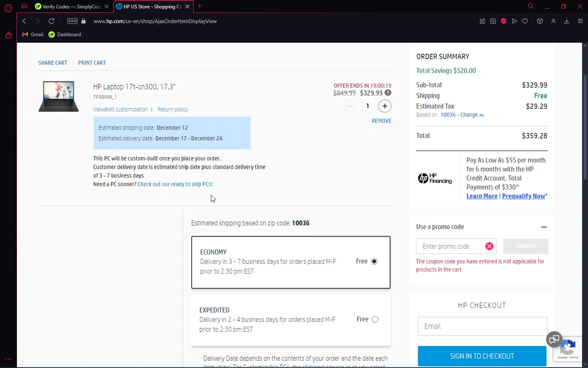
Task: Reload the HP cart page
Action: point(51,21)
